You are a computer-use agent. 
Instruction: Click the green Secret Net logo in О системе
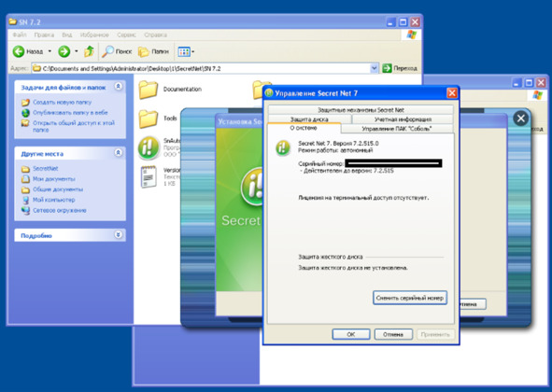tap(283, 147)
